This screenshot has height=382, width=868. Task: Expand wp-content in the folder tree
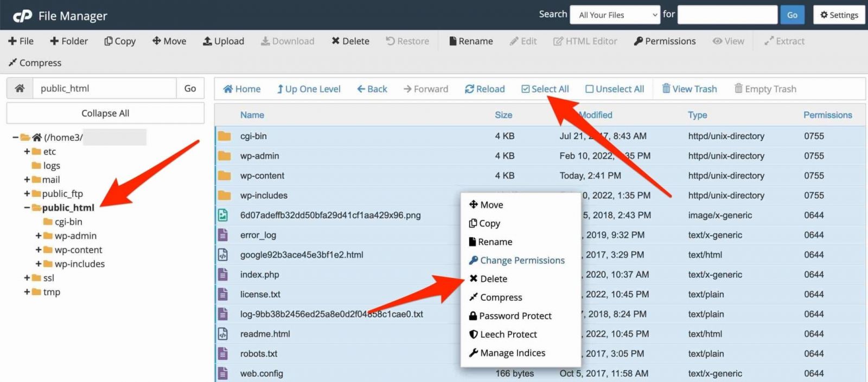tap(39, 250)
